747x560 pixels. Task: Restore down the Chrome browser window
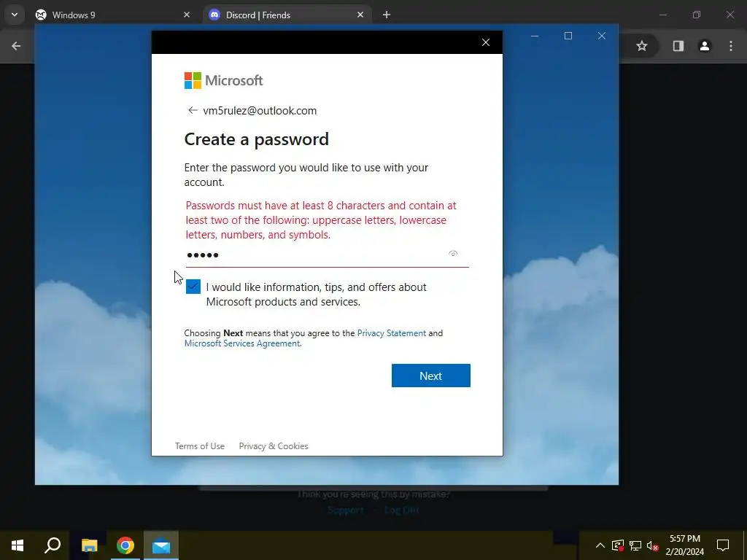click(x=697, y=15)
